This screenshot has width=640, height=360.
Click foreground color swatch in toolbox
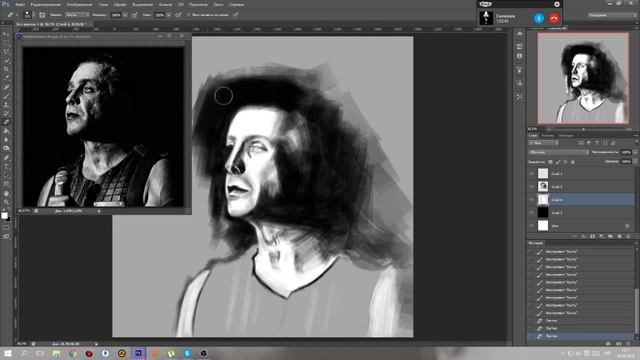4,215
